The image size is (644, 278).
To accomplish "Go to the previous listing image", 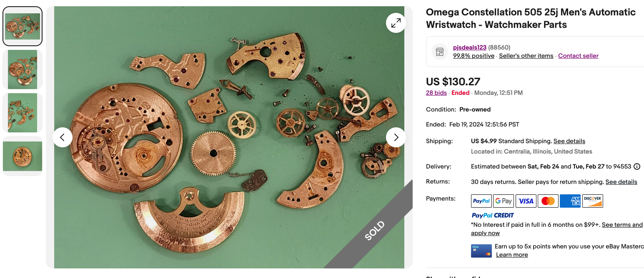I will click(x=63, y=137).
